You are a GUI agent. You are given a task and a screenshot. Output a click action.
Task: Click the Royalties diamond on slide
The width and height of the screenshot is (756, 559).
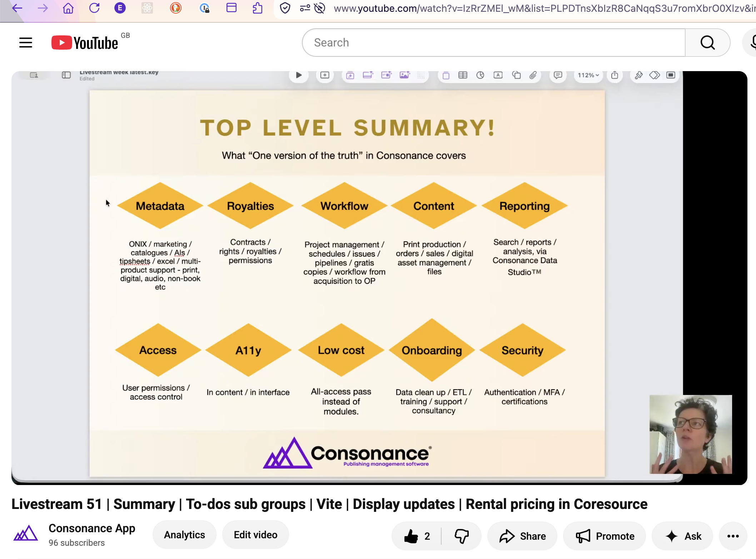point(250,206)
